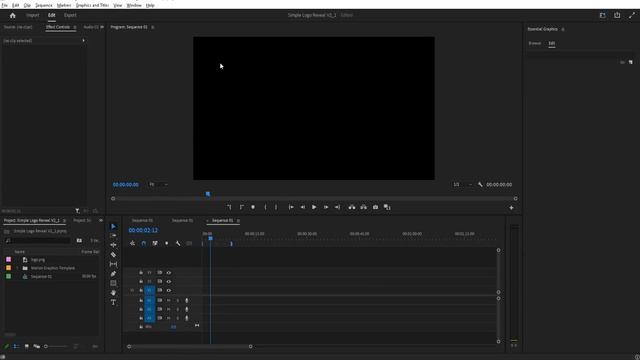The image size is (640, 360).
Task: Play the sequence in Program monitor
Action: click(x=314, y=207)
